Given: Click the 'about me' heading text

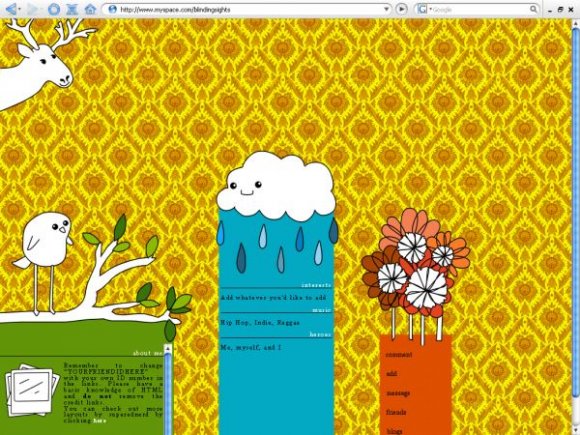Looking at the screenshot, I should [148, 353].
